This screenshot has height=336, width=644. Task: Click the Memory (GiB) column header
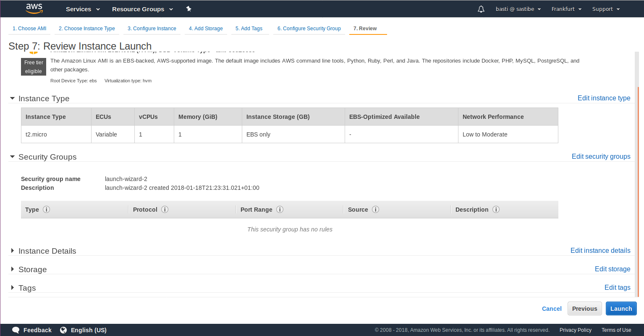click(x=208, y=117)
